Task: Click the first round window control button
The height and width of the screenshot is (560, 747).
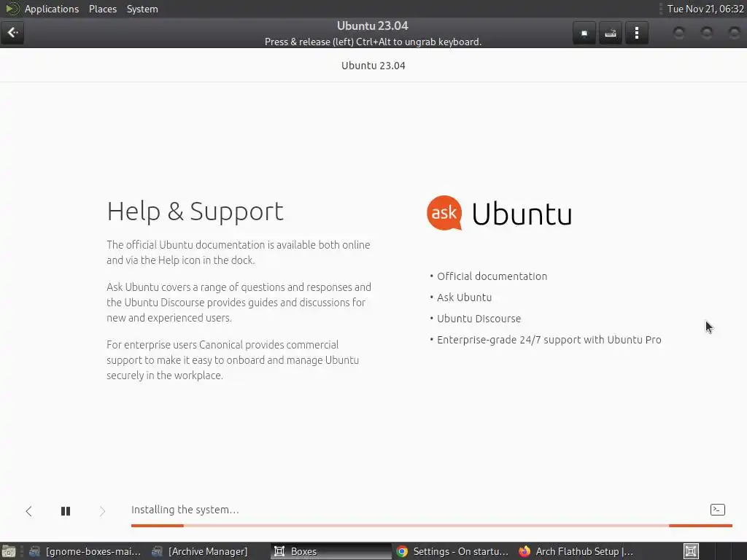Action: tap(678, 33)
